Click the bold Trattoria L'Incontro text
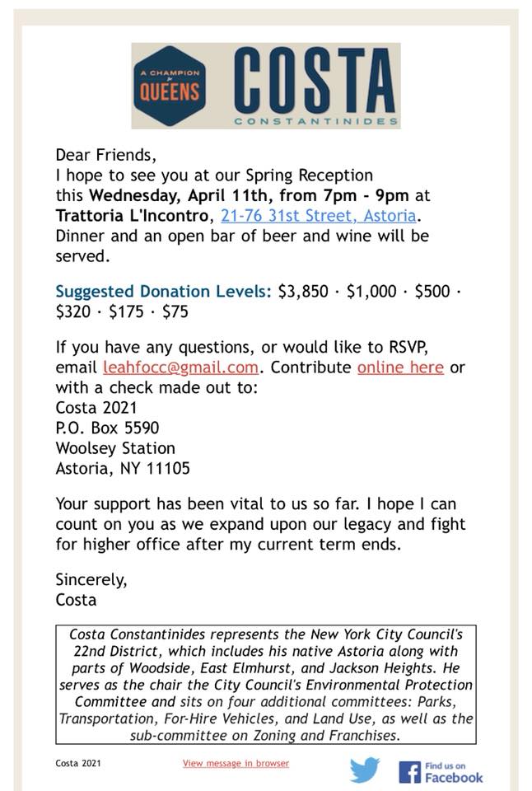The image size is (532, 791). [135, 216]
